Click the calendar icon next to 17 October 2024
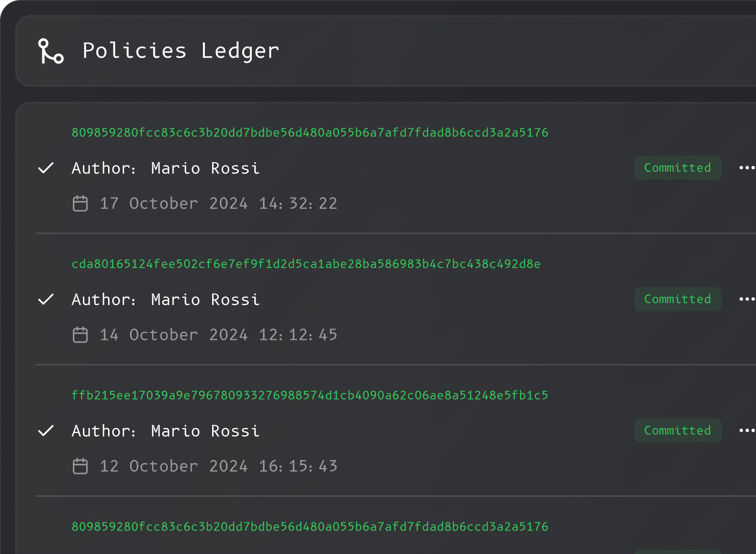Screen dimensions: 756x554 coord(80,203)
